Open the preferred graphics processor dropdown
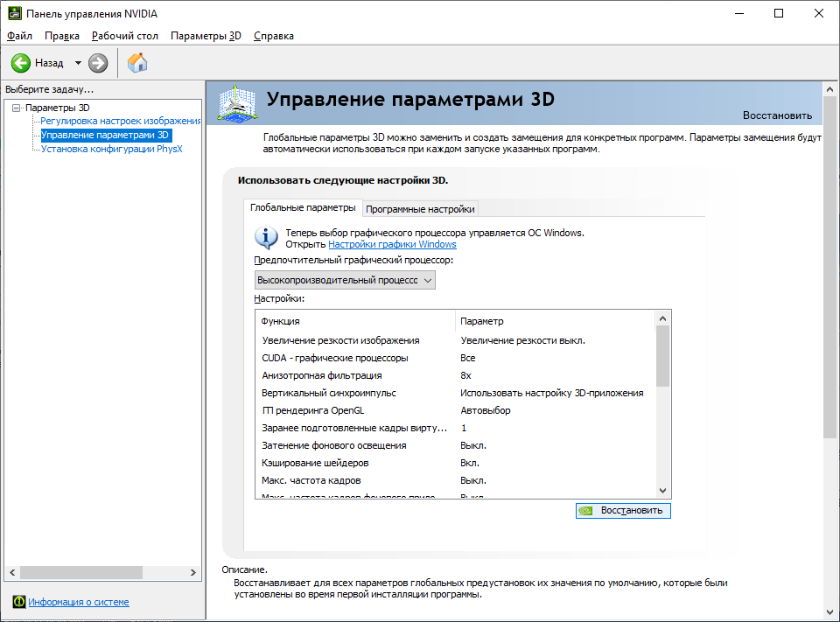 345,280
